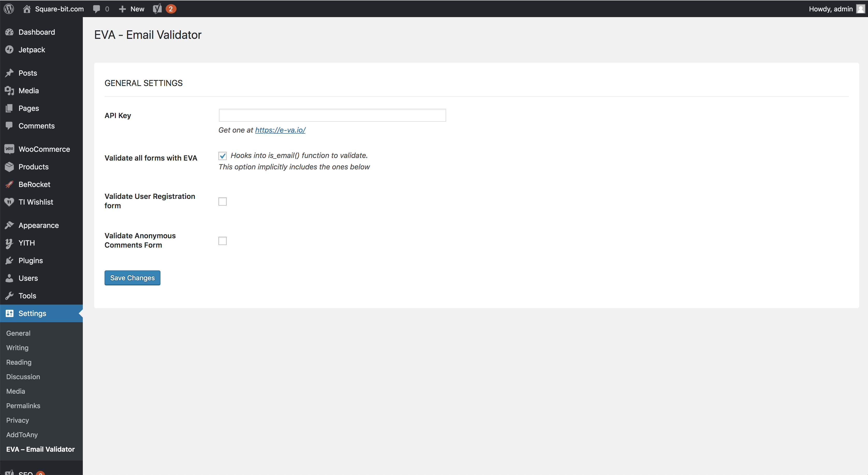Click the Dashboard gauge icon
The image size is (868, 475).
click(x=9, y=32)
